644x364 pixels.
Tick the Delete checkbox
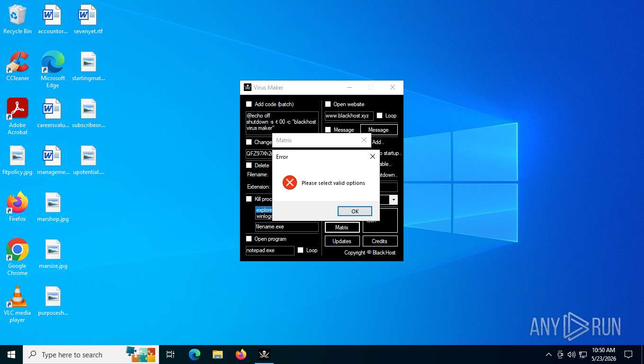coord(249,165)
